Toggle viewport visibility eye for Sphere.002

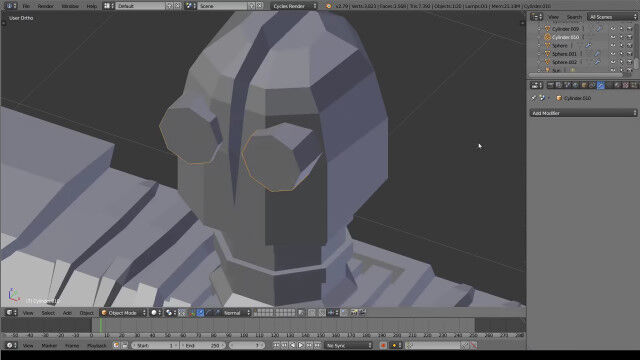point(613,62)
